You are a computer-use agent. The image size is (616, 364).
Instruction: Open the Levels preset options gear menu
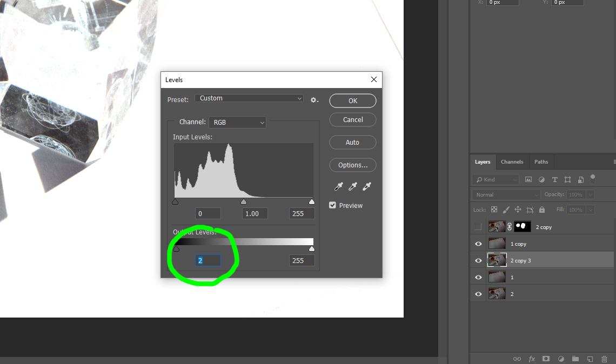(x=314, y=100)
